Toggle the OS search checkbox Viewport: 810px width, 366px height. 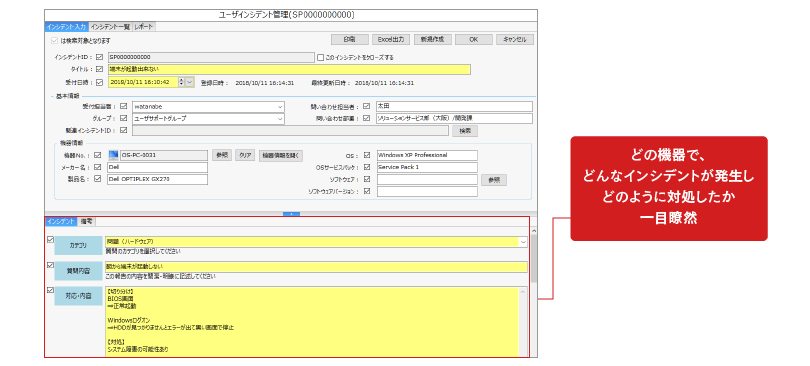tap(367, 155)
